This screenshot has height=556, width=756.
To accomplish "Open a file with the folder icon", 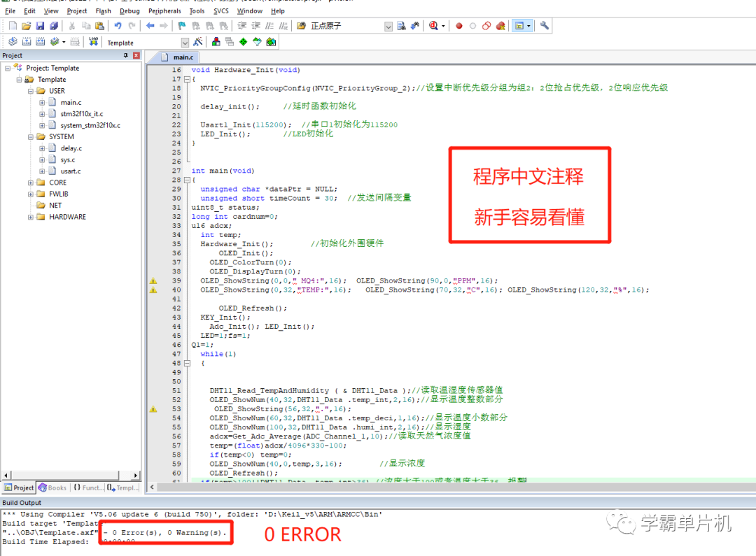I will click(27, 26).
